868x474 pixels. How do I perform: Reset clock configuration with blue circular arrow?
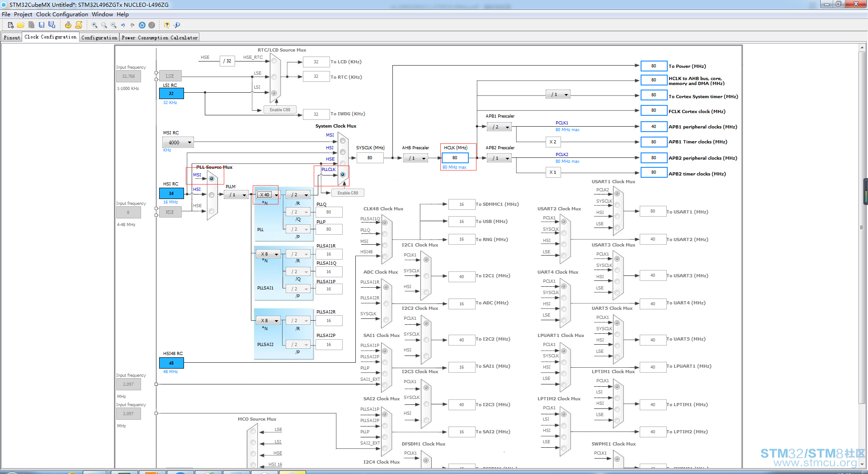[x=142, y=25]
